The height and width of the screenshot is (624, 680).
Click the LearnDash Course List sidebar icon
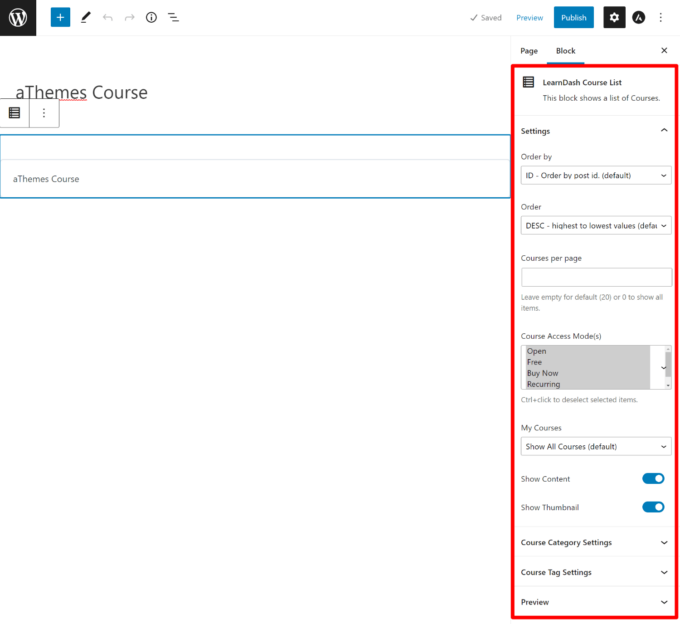(x=528, y=82)
